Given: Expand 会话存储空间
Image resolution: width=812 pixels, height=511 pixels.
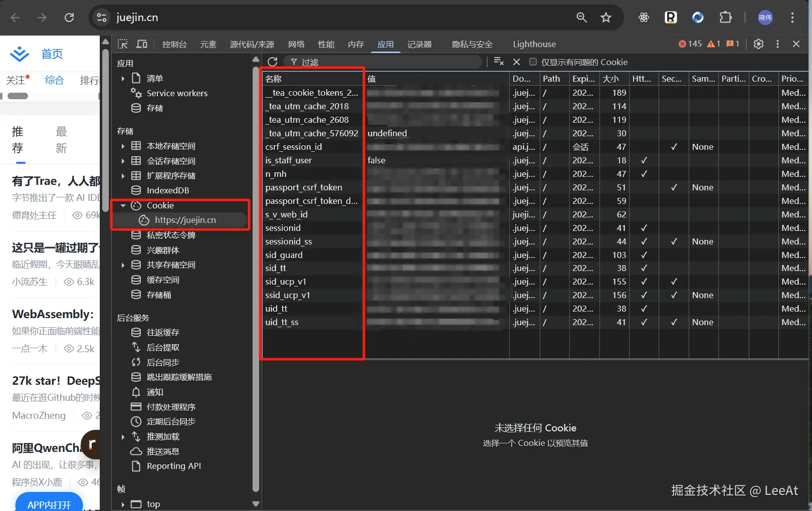Looking at the screenshot, I should pos(123,161).
